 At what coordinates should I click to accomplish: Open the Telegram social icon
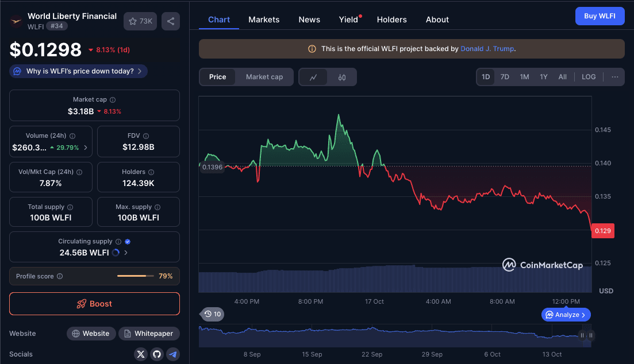(173, 354)
